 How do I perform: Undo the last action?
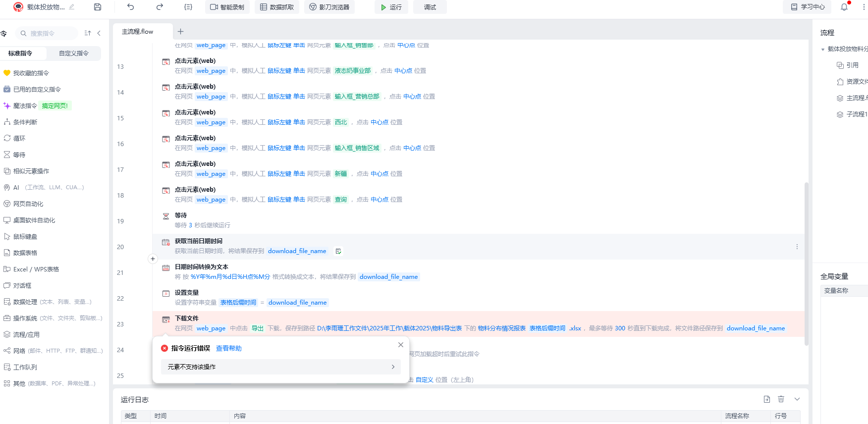tap(131, 7)
